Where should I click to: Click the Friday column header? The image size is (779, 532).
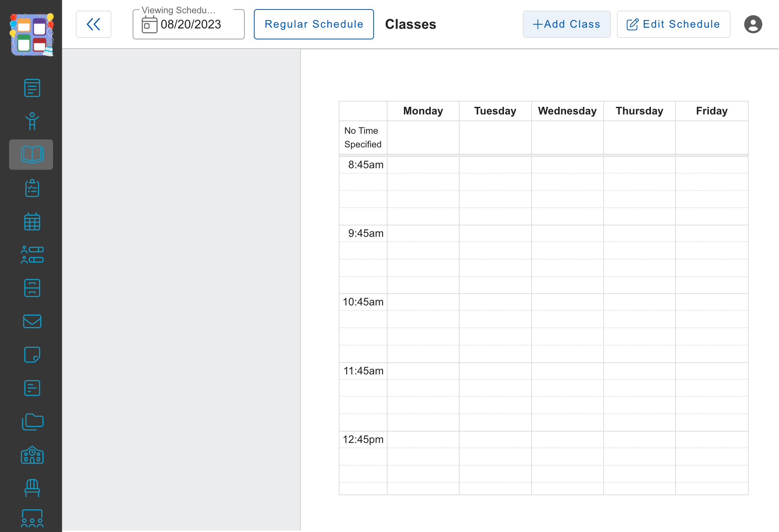(712, 111)
